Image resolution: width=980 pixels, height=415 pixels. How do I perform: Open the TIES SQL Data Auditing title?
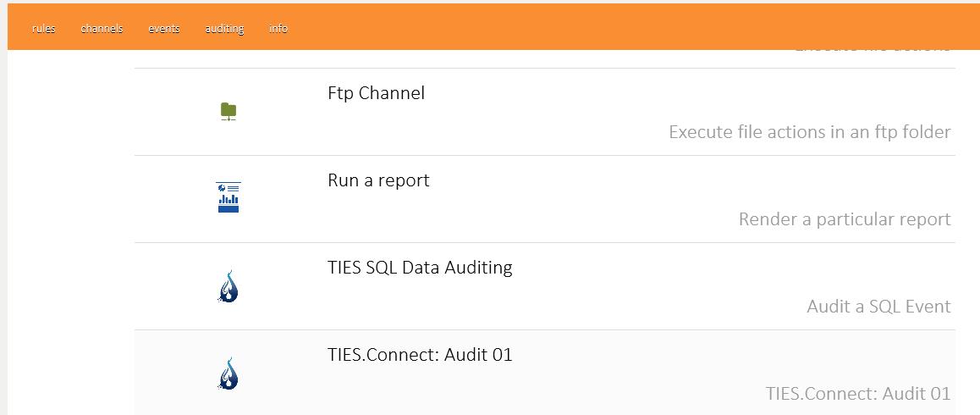point(420,268)
